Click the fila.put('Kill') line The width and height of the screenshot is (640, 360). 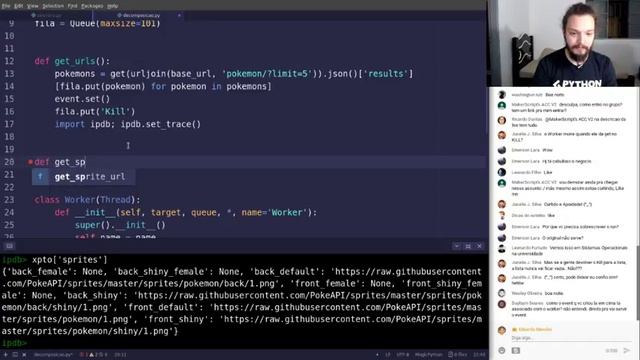point(95,111)
